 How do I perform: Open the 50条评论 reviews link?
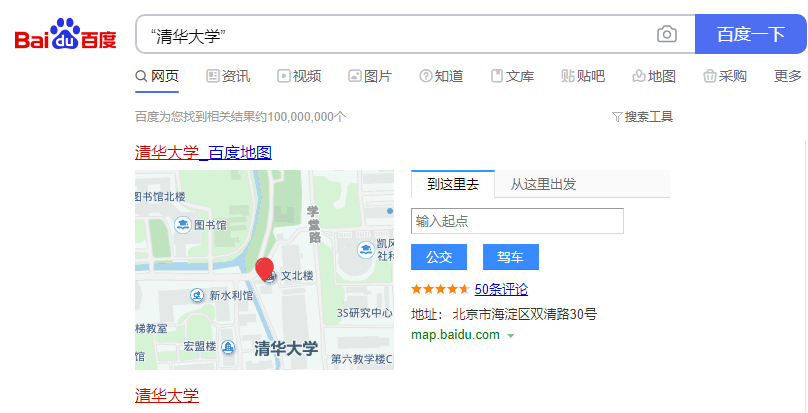pos(501,289)
